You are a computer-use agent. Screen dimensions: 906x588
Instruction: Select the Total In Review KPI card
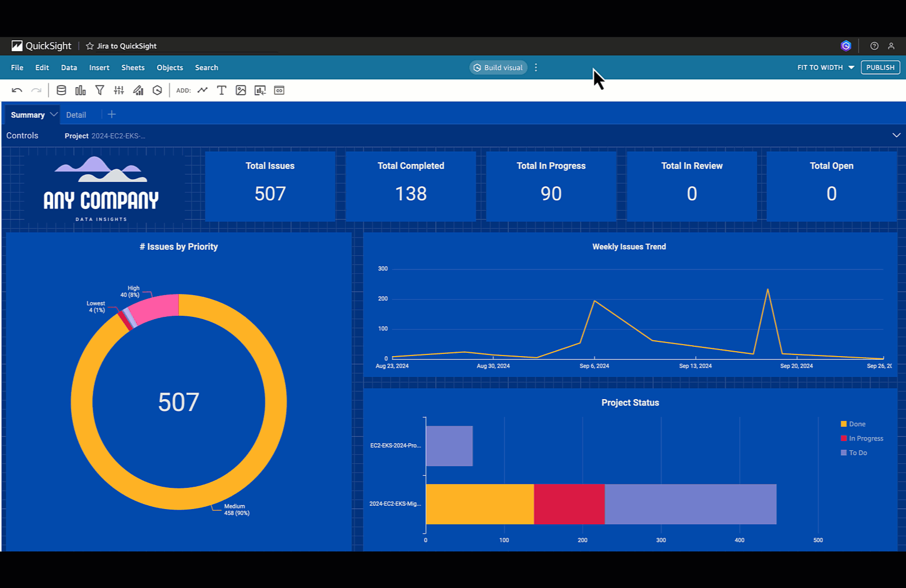coord(692,186)
